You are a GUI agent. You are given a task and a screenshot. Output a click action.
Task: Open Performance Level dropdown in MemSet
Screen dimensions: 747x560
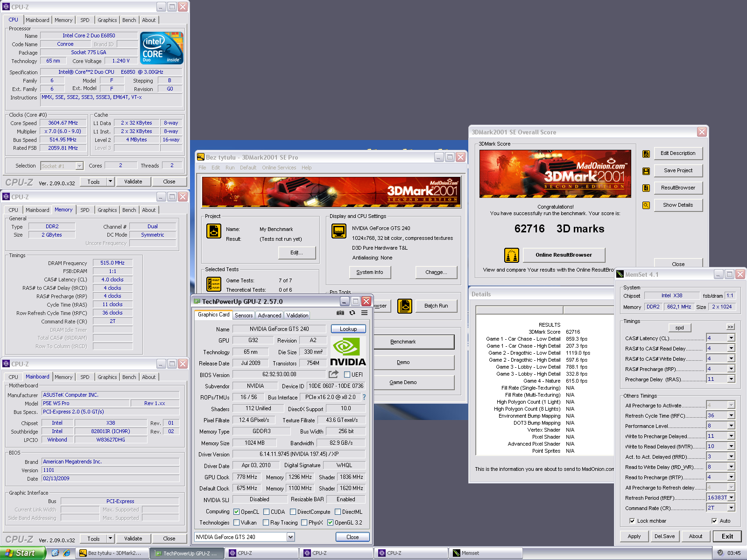coord(731,426)
